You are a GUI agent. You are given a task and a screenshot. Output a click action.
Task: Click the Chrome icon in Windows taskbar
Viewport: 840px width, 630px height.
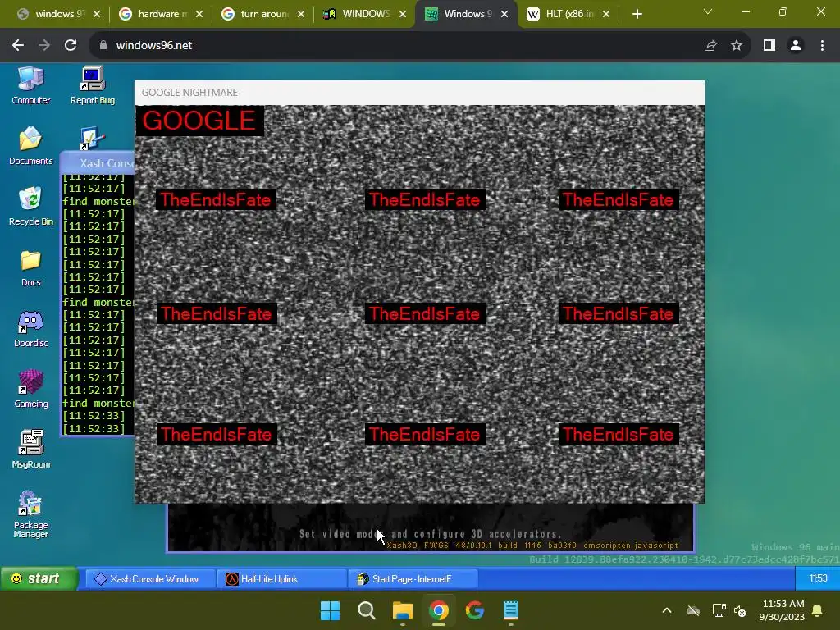(x=439, y=610)
